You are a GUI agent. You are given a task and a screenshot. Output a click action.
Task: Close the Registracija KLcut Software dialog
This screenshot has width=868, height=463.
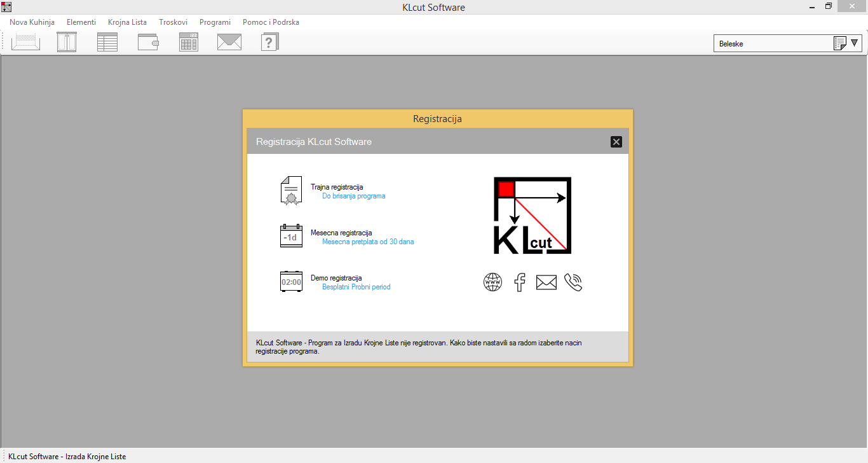tap(616, 142)
